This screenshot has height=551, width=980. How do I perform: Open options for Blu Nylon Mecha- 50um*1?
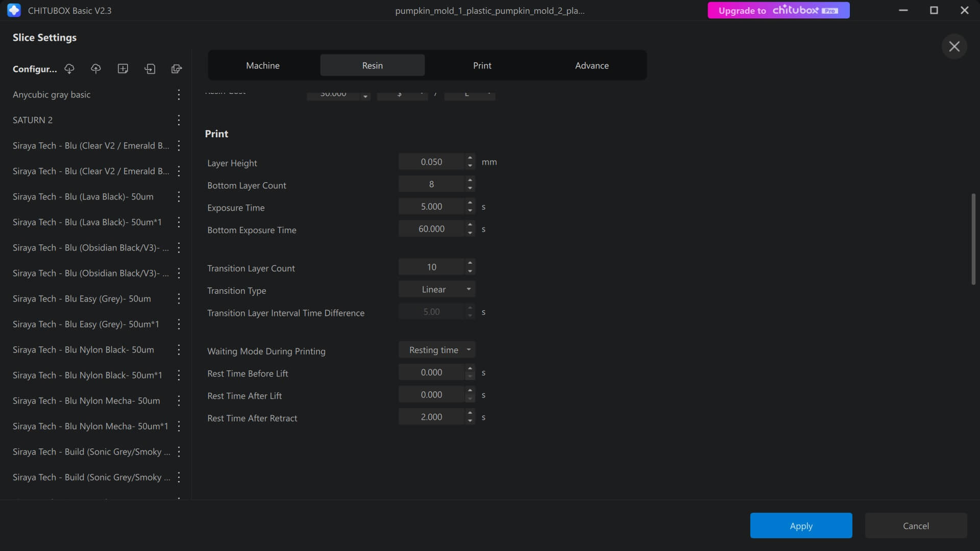(x=179, y=426)
